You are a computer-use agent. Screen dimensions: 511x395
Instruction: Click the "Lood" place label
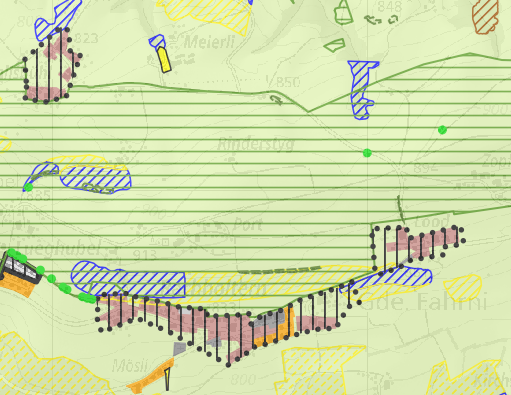tap(432, 222)
